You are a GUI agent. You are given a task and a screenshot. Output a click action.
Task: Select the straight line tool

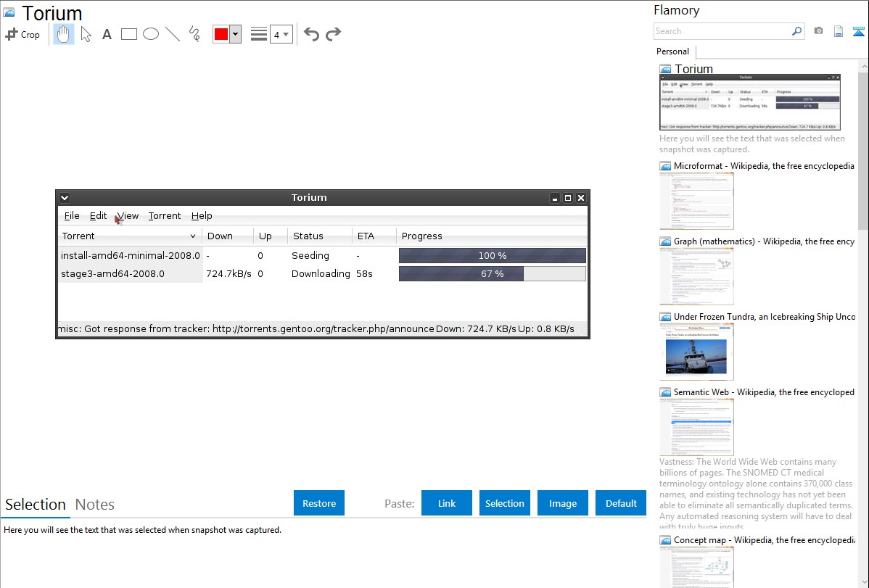[x=173, y=34]
